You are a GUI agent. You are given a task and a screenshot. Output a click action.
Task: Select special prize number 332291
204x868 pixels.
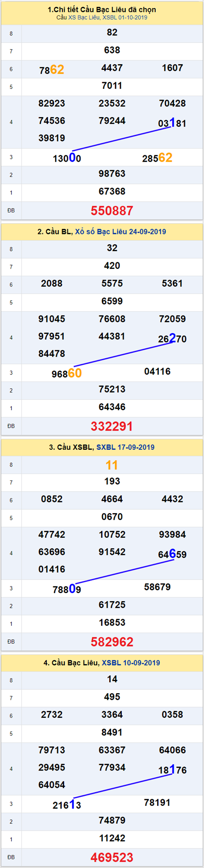(x=112, y=426)
